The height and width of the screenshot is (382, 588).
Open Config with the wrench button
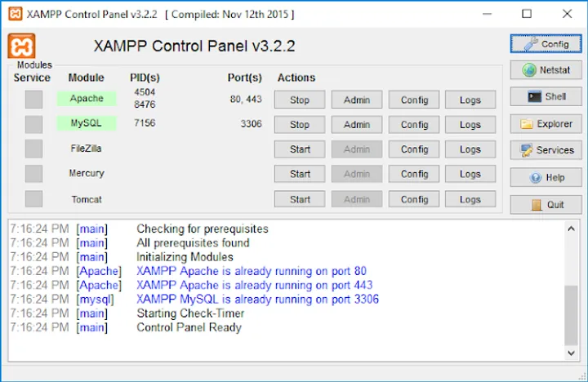(546, 44)
